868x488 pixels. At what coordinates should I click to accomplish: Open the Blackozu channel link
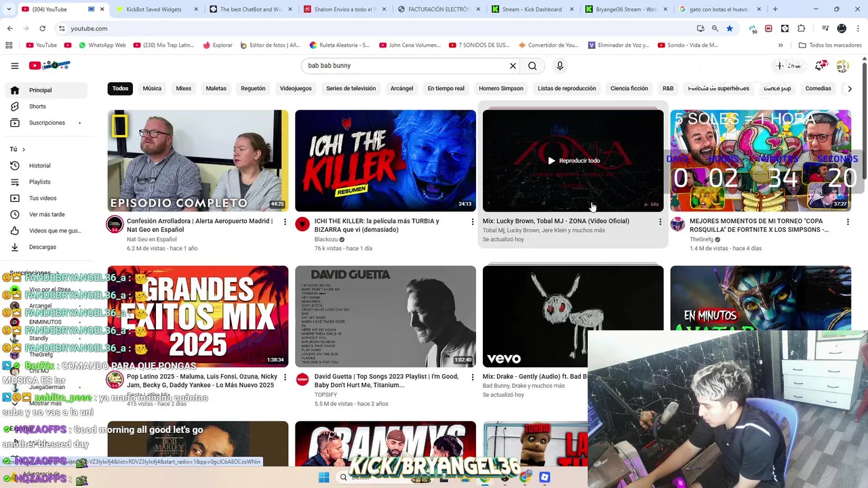click(x=326, y=239)
